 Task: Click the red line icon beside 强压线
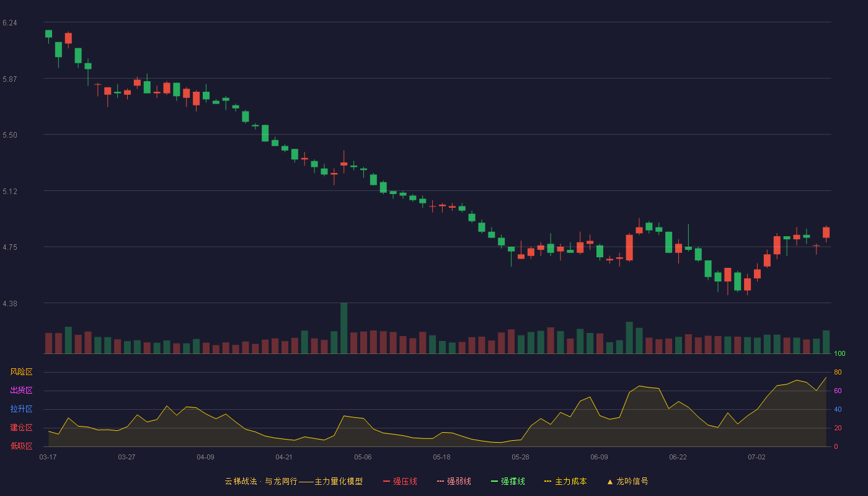click(x=386, y=481)
